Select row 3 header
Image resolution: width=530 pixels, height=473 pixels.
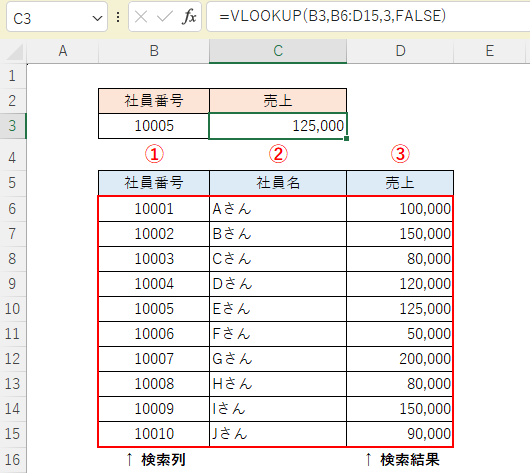(x=13, y=126)
